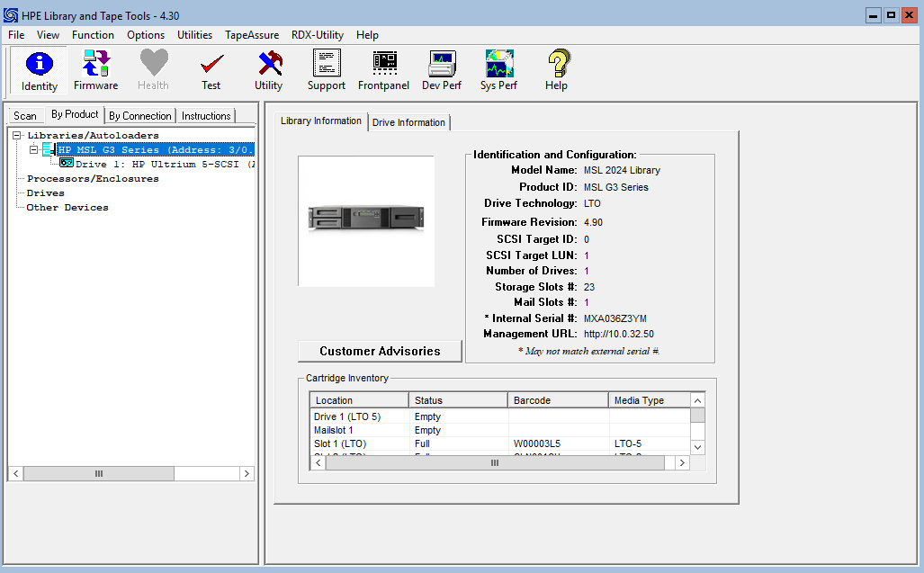The width and height of the screenshot is (924, 573).
Task: Click device tree scroll left arrow
Action: (x=16, y=473)
